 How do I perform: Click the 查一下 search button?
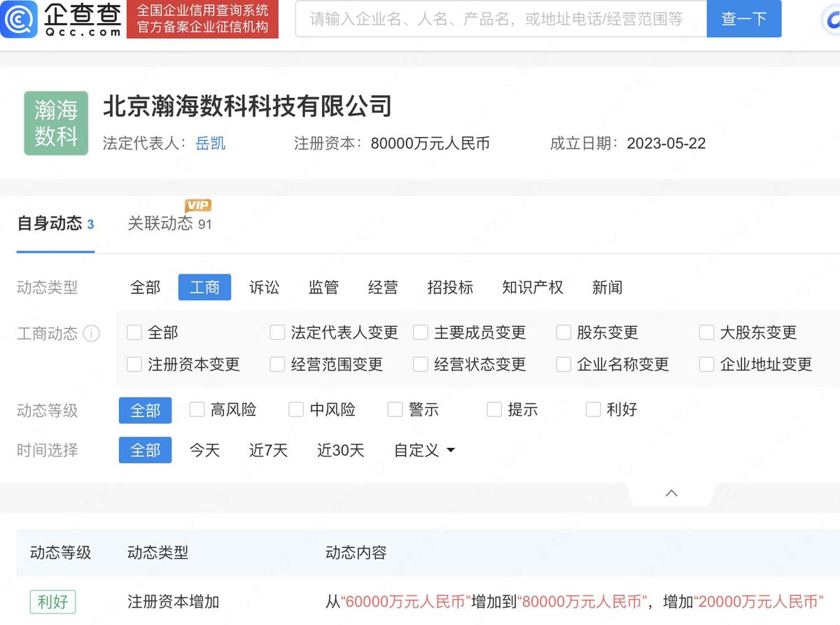pos(743,19)
